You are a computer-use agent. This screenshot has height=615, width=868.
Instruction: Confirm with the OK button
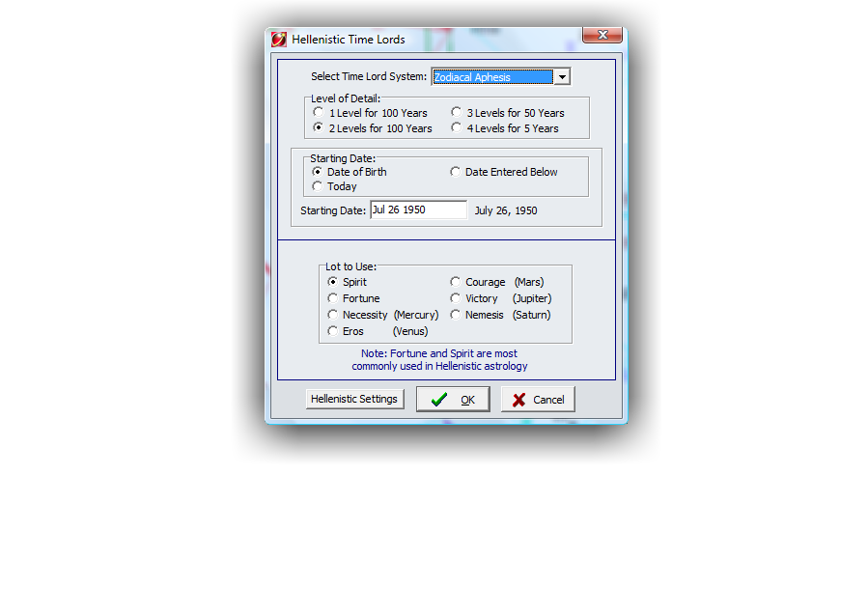pyautogui.click(x=453, y=399)
